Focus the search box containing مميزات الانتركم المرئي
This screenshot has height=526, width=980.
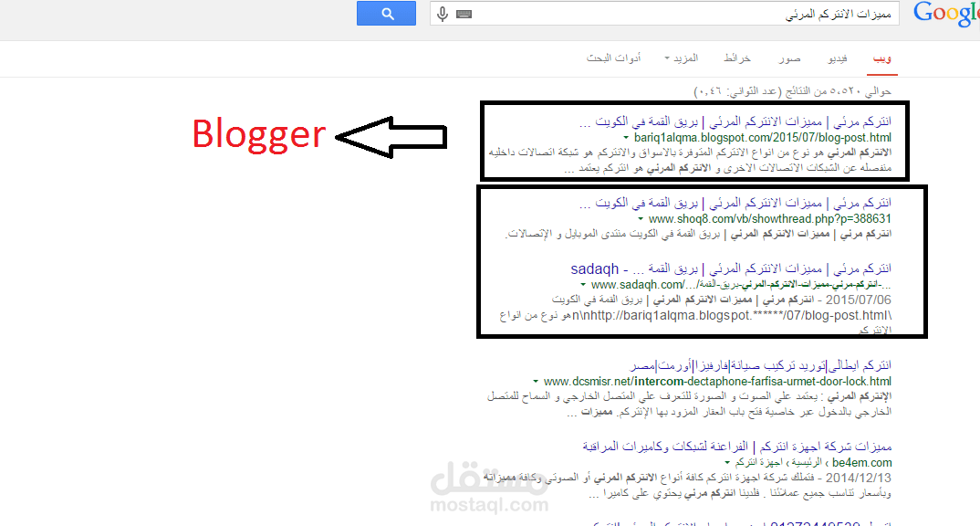[664, 13]
